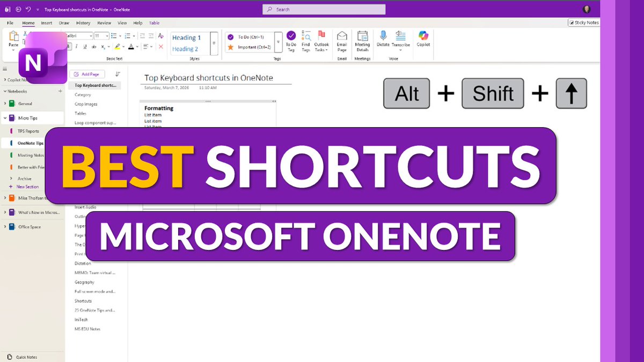Click the Back arrow in title bar
This screenshot has height=362, width=644.
tap(19, 10)
